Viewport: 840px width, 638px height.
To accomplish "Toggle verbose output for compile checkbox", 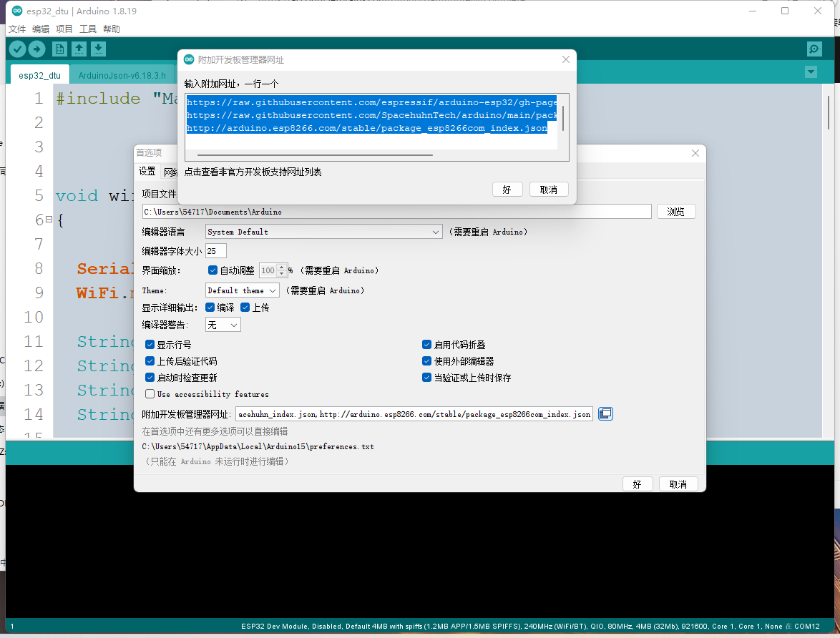I will pyautogui.click(x=210, y=307).
